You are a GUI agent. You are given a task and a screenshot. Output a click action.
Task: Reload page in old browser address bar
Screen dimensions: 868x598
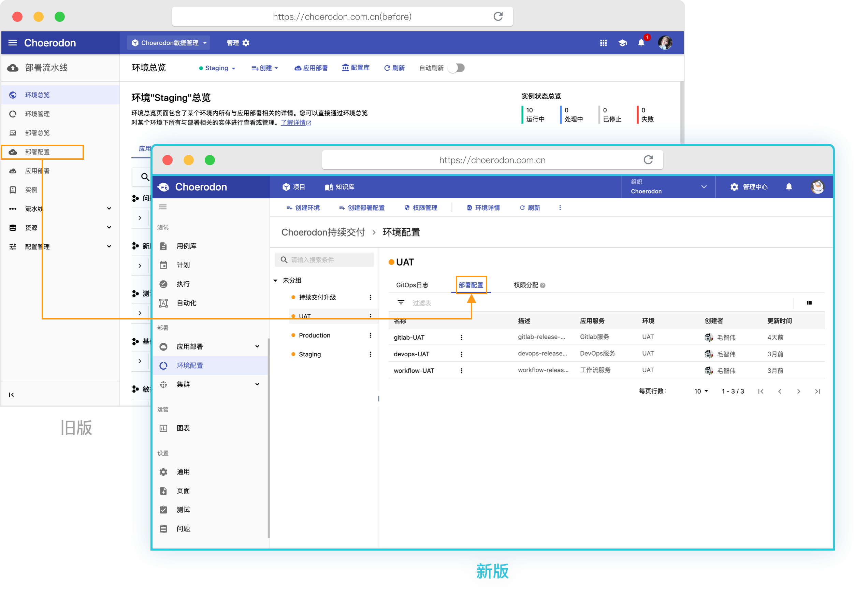498,16
